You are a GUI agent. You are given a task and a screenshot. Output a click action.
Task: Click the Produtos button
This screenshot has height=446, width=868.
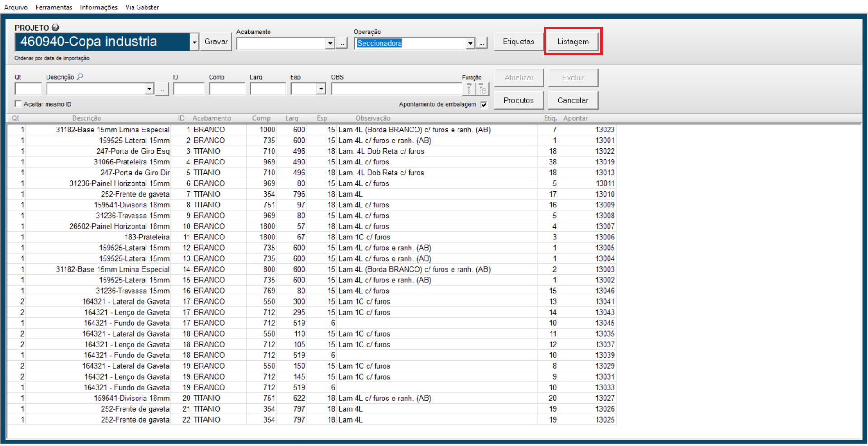point(519,100)
